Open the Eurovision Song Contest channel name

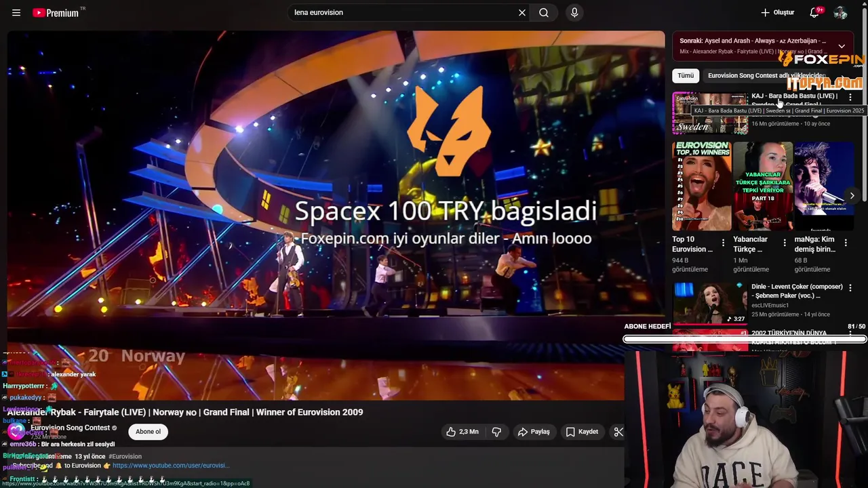[70, 428]
